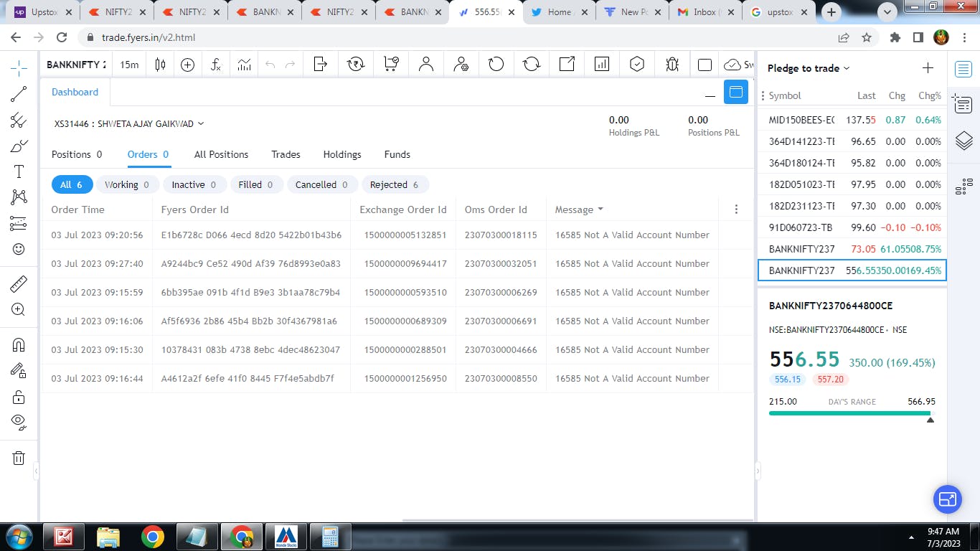Select the zoom in tool
This screenshot has width=980, height=551.
point(19,310)
